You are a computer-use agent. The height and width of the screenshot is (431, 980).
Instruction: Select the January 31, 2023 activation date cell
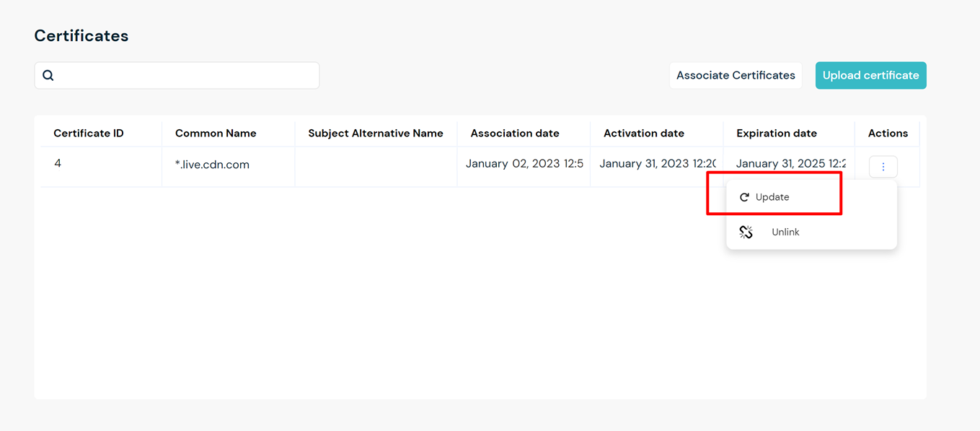point(657,167)
